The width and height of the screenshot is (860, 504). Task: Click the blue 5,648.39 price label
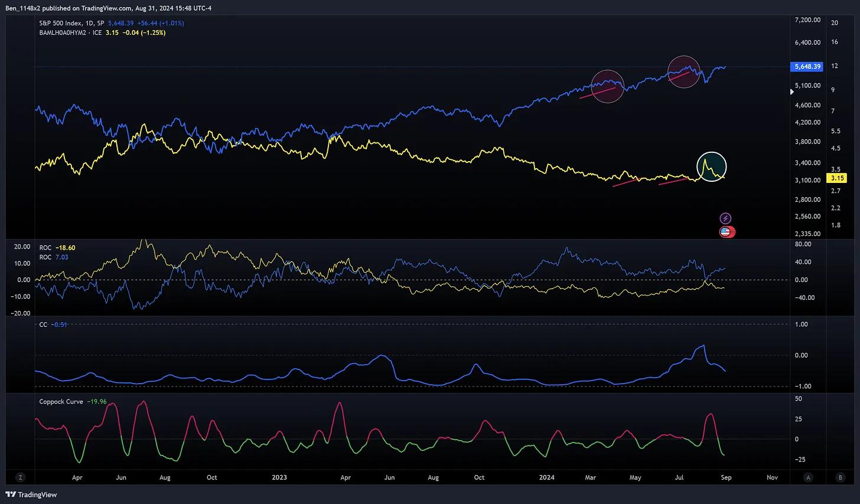coord(807,67)
